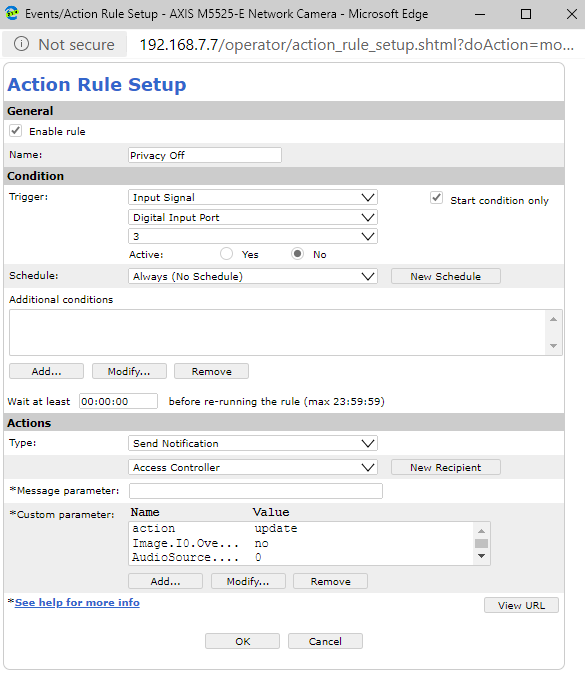The width and height of the screenshot is (585, 673).
Task: Open the port number 3 dropdown
Action: (x=253, y=236)
